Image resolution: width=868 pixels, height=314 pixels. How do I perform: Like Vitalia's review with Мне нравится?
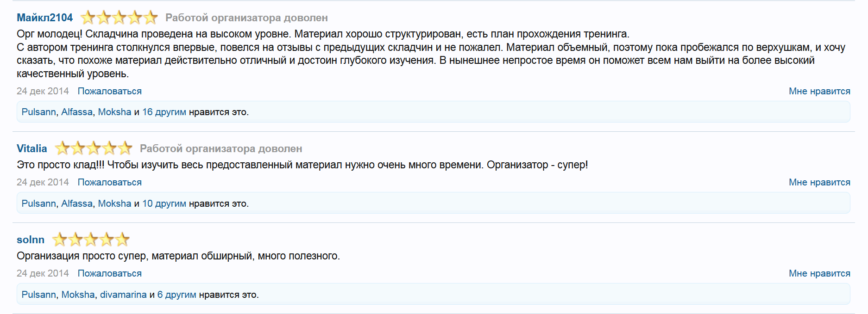coord(819,182)
